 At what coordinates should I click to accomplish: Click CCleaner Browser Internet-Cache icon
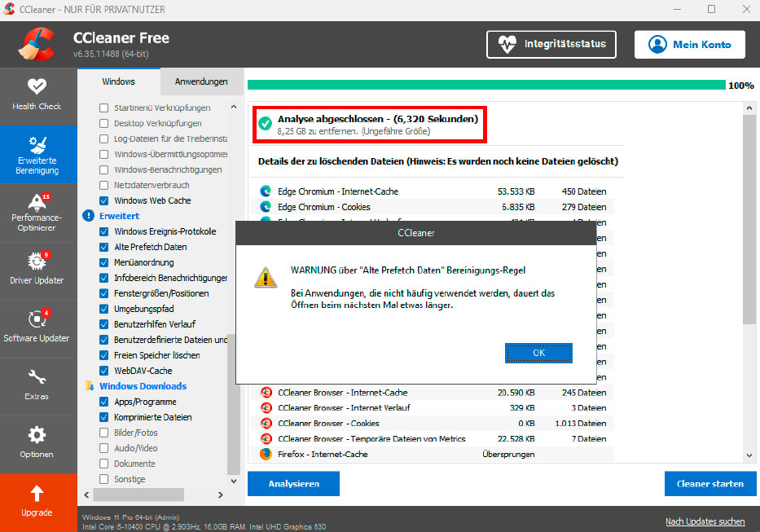(x=266, y=393)
